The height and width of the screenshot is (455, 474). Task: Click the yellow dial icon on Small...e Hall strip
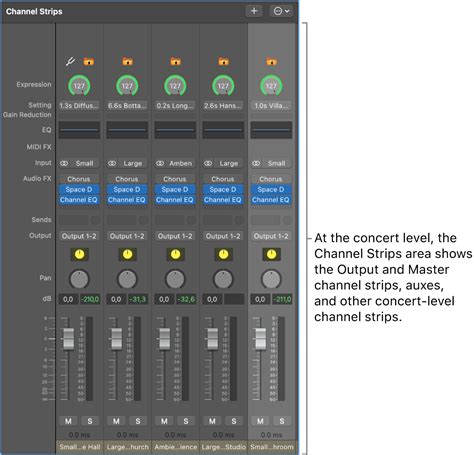click(x=79, y=254)
